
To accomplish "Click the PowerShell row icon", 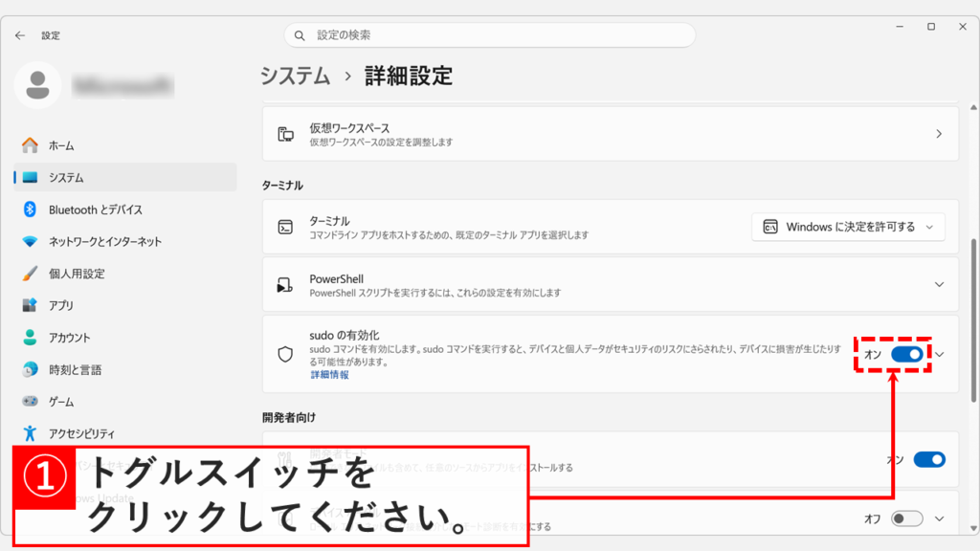I will point(285,285).
